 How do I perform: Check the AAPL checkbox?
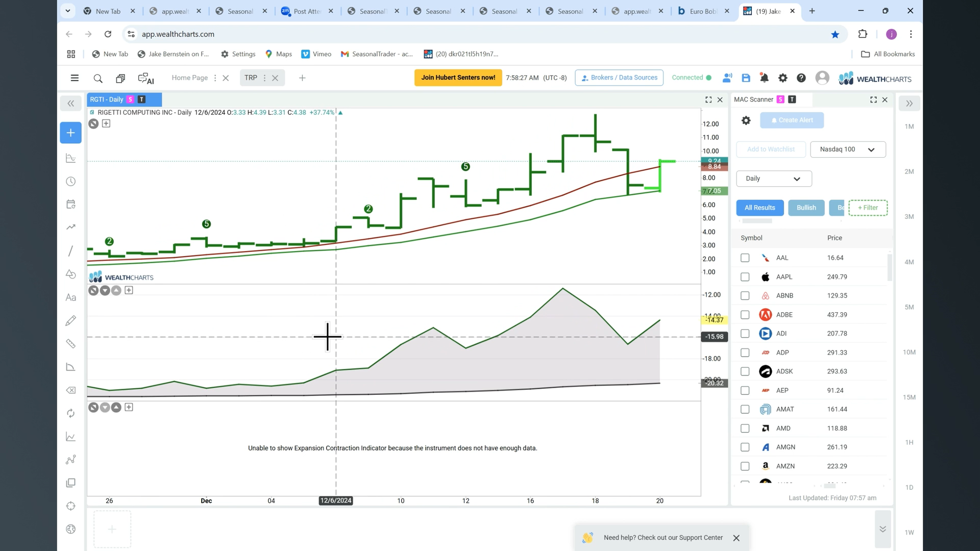[x=745, y=277]
